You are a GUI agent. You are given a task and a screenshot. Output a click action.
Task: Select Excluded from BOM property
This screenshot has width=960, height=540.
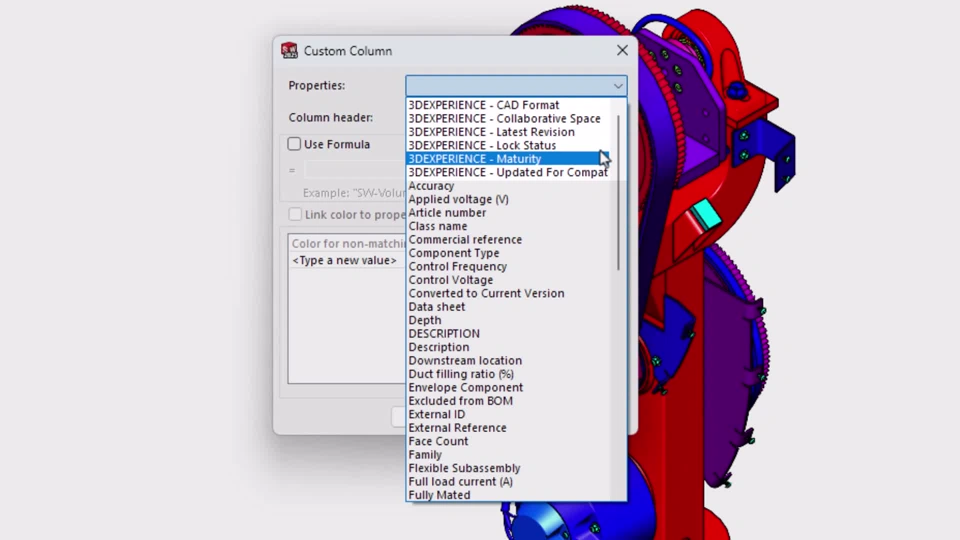tap(508, 402)
